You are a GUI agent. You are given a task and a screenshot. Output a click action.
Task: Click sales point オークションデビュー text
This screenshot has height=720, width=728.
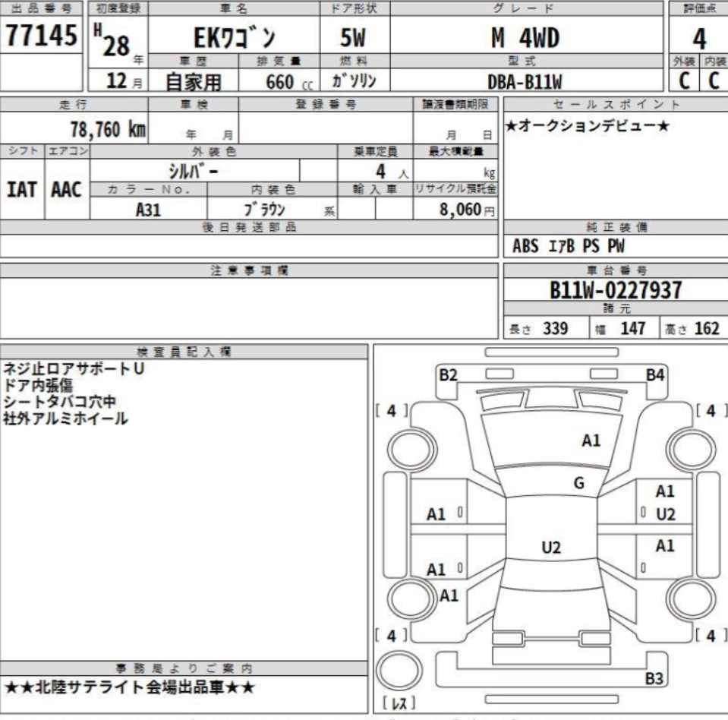tap(588, 125)
